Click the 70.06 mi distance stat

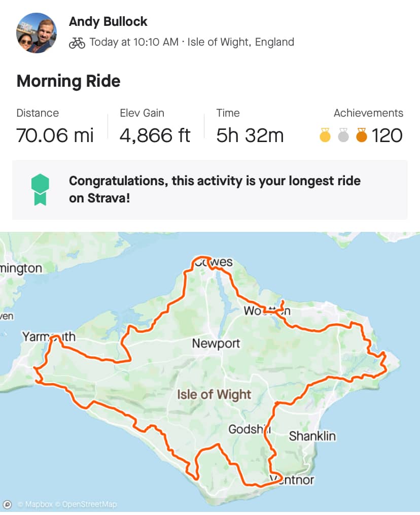pyautogui.click(x=55, y=135)
